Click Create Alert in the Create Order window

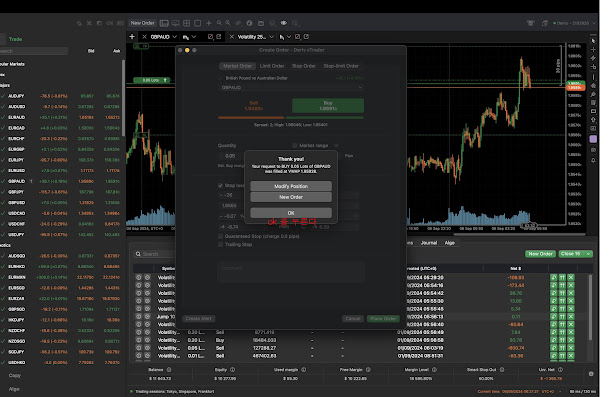pos(198,319)
